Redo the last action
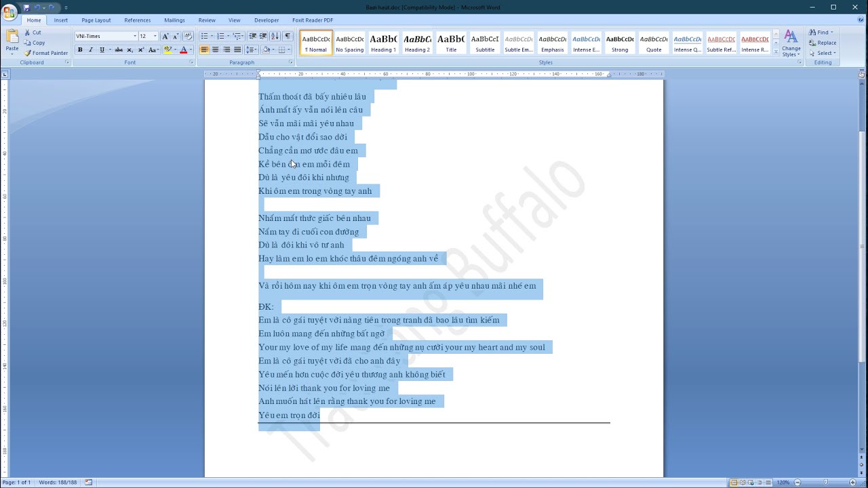868x488 pixels. tap(52, 7)
